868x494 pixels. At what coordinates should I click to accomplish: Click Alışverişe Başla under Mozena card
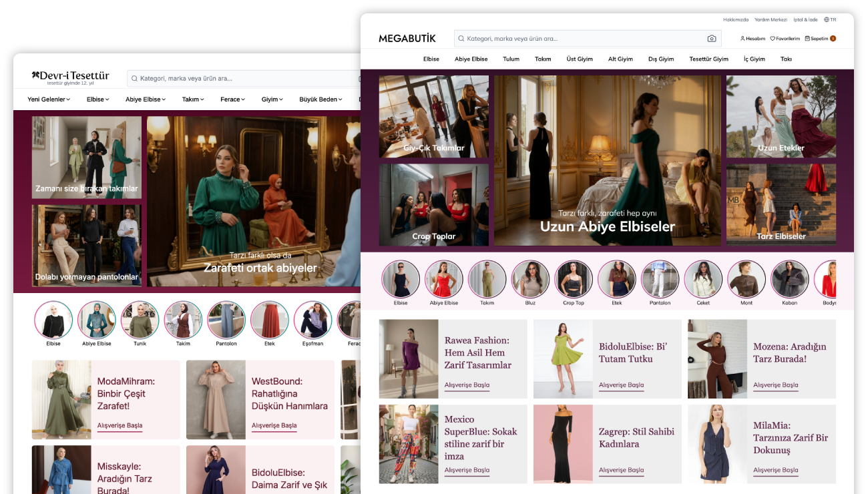click(776, 385)
